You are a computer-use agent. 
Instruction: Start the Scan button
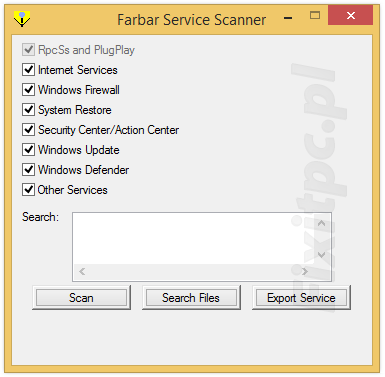click(81, 297)
